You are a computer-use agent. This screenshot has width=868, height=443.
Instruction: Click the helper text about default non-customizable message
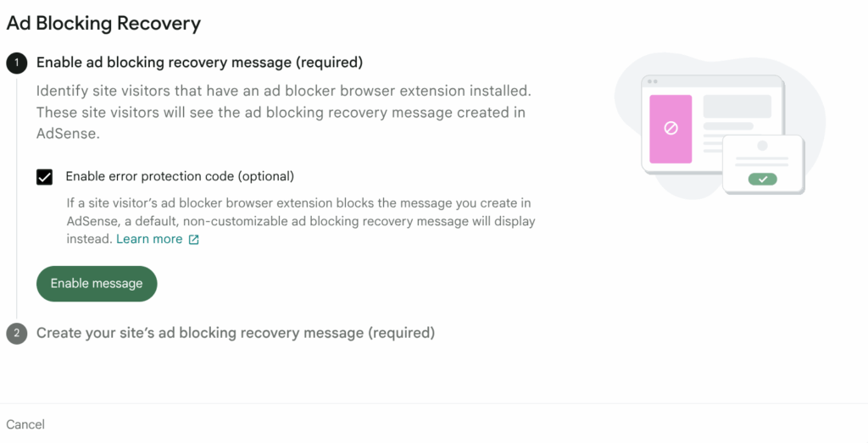pos(301,221)
